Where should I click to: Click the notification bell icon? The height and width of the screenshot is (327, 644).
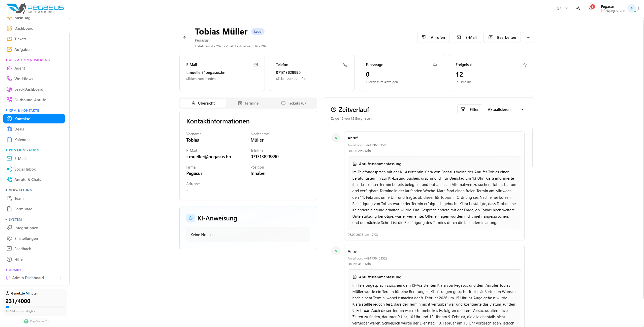(591, 8)
